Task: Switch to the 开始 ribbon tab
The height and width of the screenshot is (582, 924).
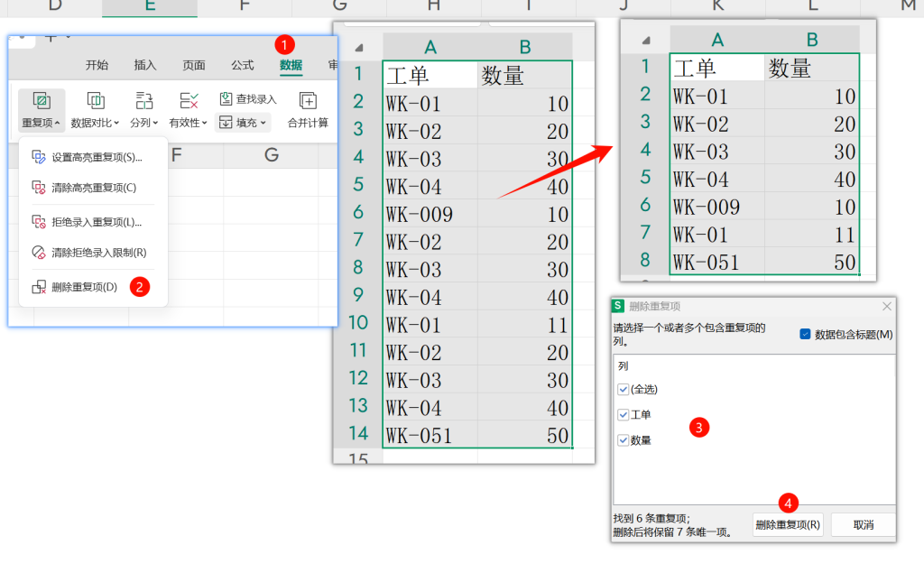Action: pos(97,65)
